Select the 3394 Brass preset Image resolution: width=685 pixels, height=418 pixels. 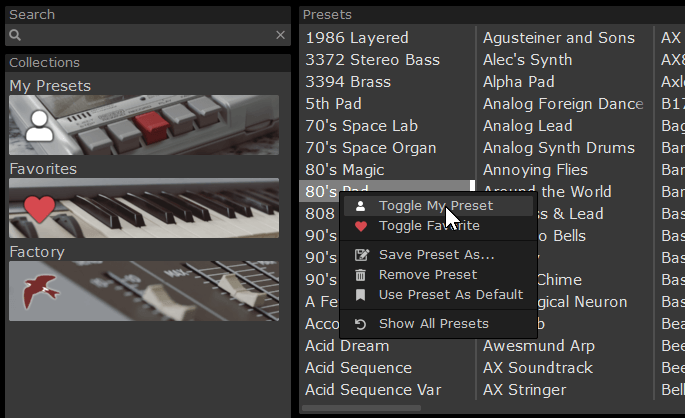pyautogui.click(x=348, y=82)
